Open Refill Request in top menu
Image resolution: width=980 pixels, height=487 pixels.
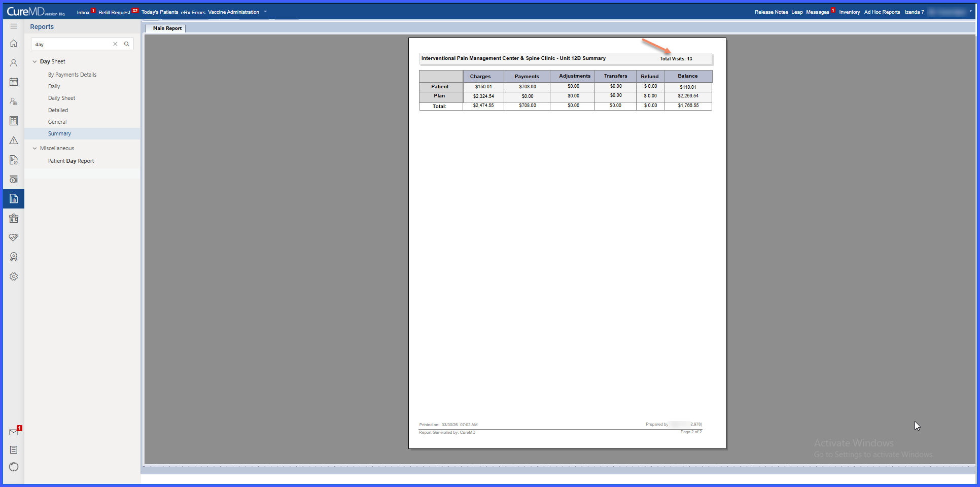point(114,12)
